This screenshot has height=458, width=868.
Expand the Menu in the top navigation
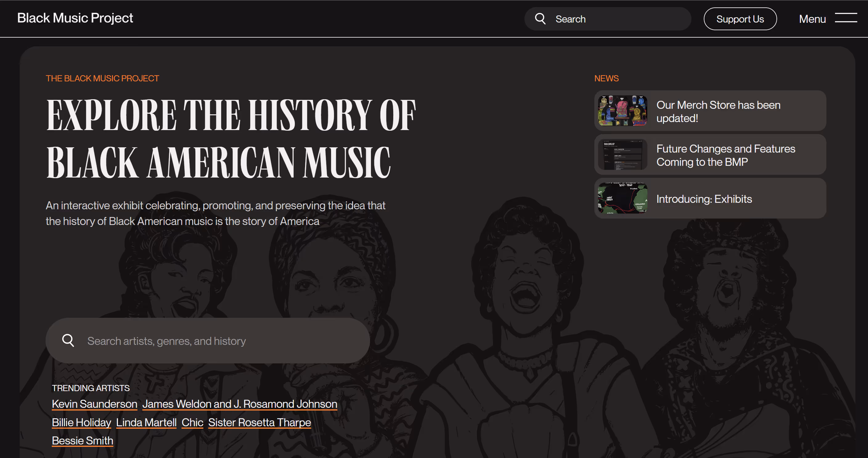[812, 19]
